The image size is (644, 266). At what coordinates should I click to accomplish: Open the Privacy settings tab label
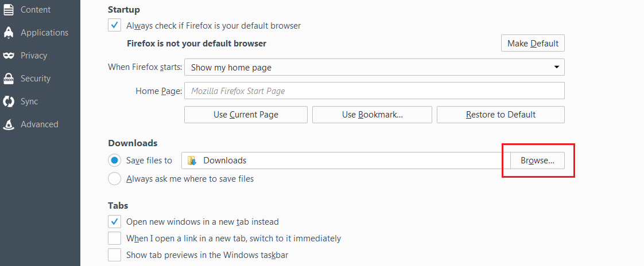34,56
